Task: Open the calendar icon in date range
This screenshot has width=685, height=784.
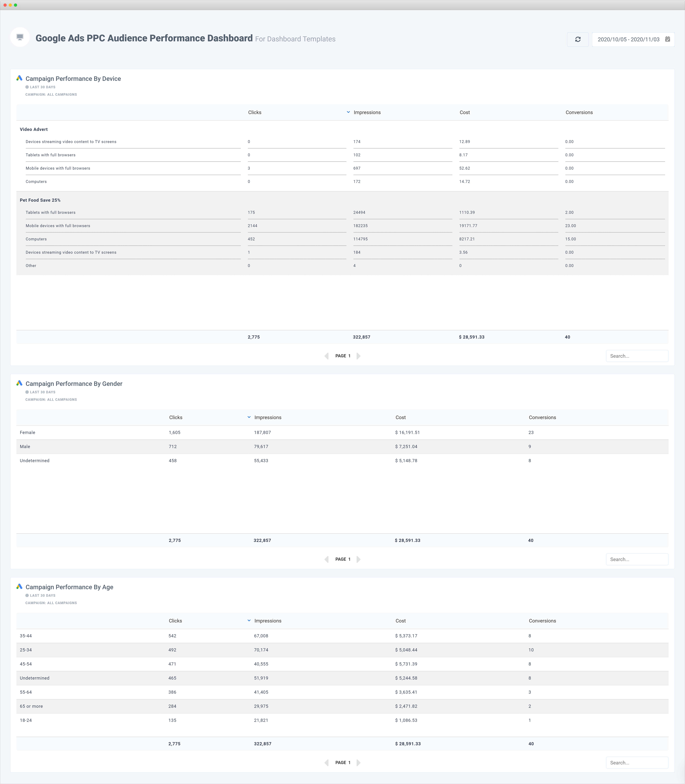Action: (x=667, y=39)
